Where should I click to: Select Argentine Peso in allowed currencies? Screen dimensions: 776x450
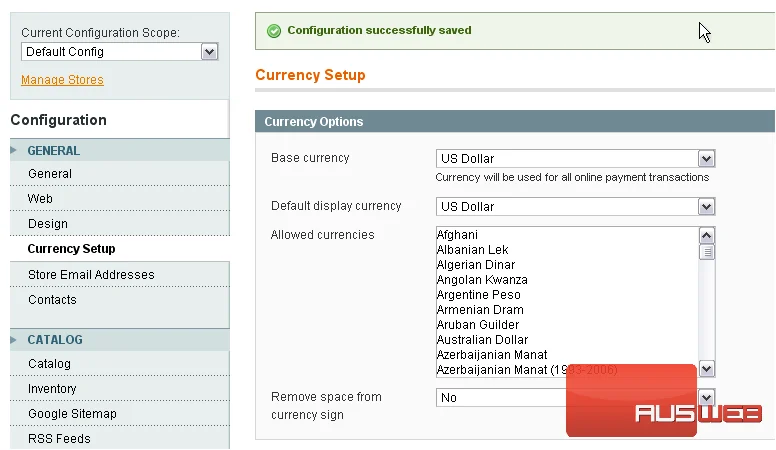click(479, 295)
